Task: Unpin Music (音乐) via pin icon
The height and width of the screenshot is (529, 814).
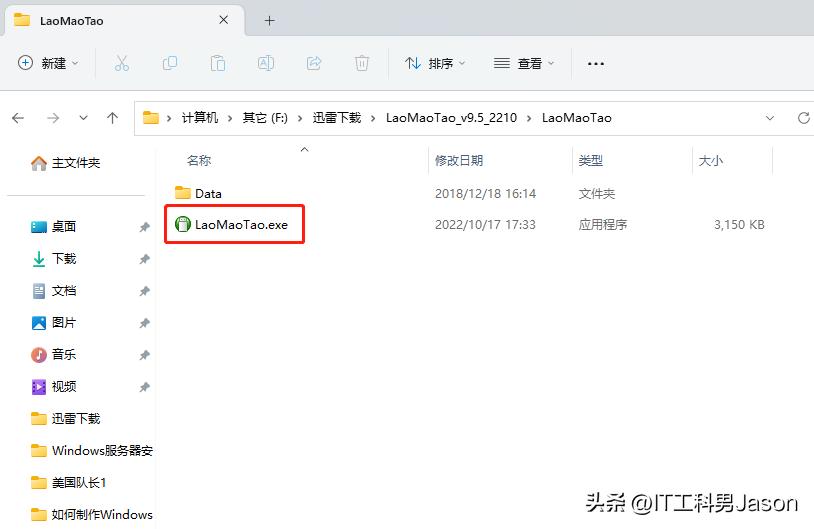Action: point(144,355)
